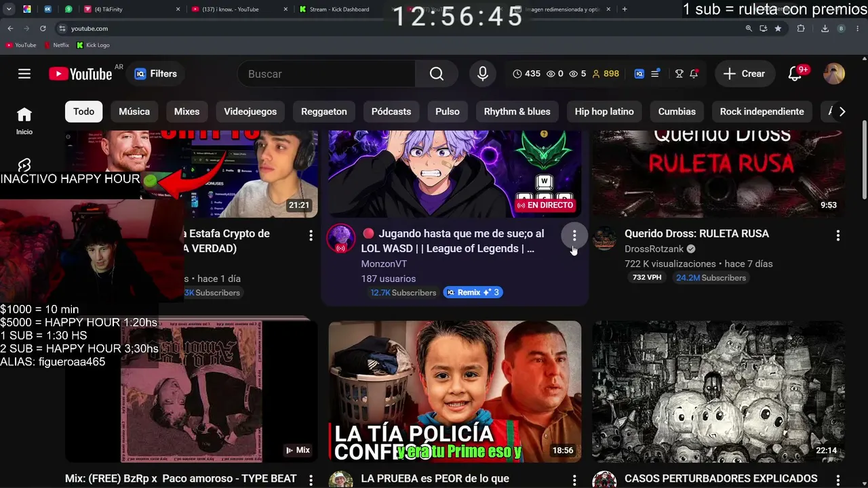Viewport: 868px width, 488px height.
Task: Filter feed by the Cumbias chip
Action: click(x=677, y=111)
